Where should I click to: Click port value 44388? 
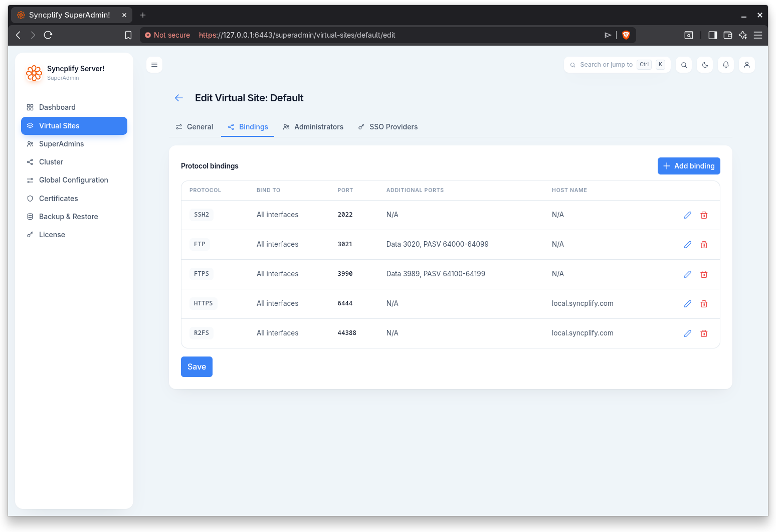[347, 333]
